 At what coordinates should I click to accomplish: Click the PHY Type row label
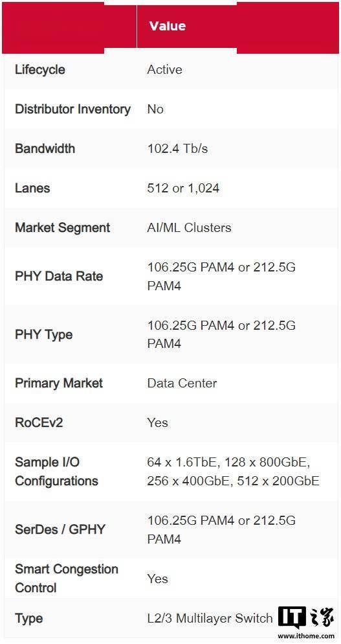[x=43, y=334]
